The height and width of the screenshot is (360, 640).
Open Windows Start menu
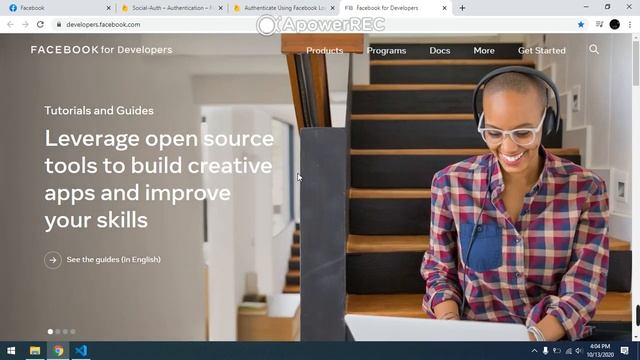(11, 351)
